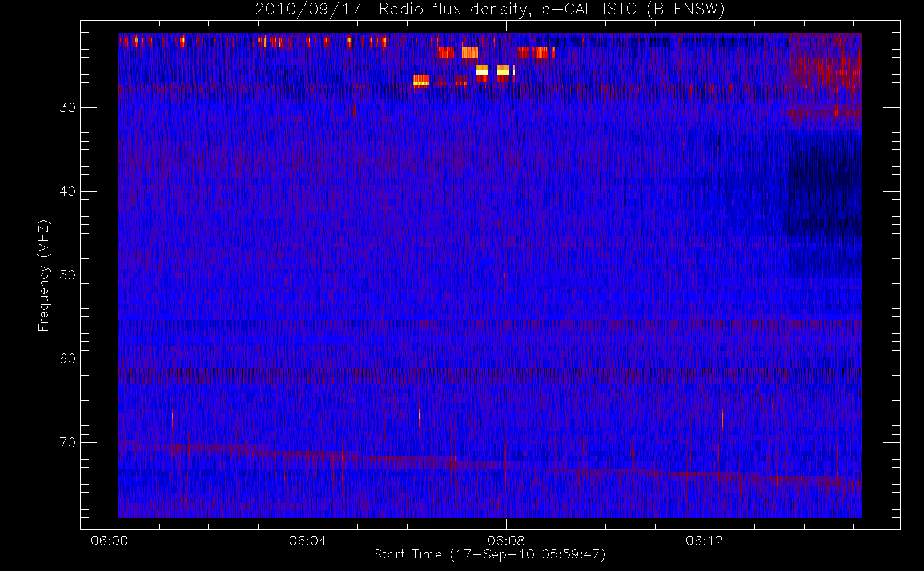The width and height of the screenshot is (924, 571).
Task: Select the 70 MHz frequency tick label
Action: click(67, 443)
